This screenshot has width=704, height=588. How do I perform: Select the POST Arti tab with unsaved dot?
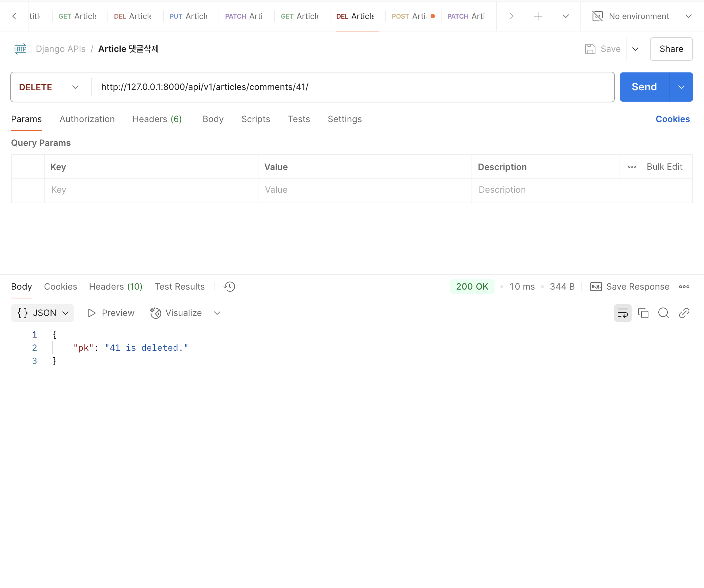click(413, 16)
